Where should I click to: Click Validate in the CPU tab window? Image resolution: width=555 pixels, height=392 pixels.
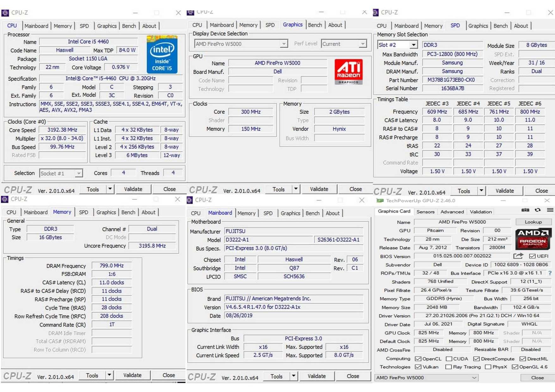click(x=133, y=189)
